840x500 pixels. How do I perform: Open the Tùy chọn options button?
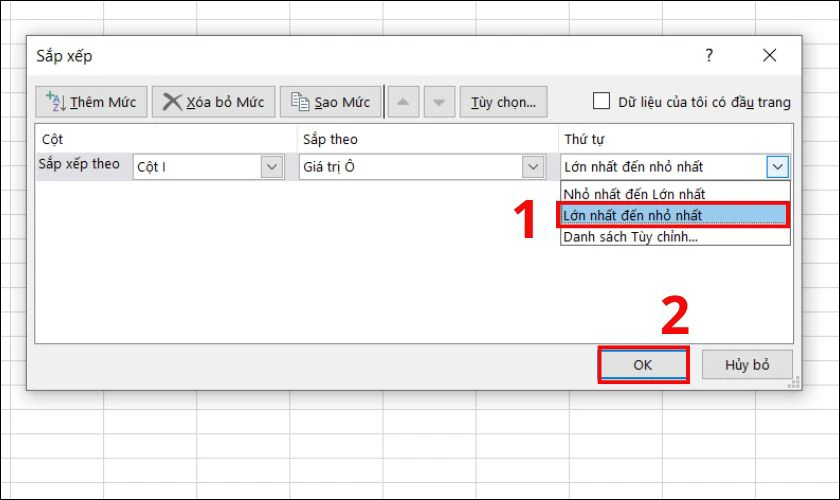(x=503, y=102)
